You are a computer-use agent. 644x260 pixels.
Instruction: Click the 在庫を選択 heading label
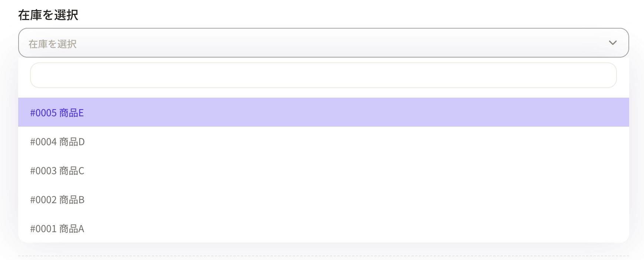(48, 15)
